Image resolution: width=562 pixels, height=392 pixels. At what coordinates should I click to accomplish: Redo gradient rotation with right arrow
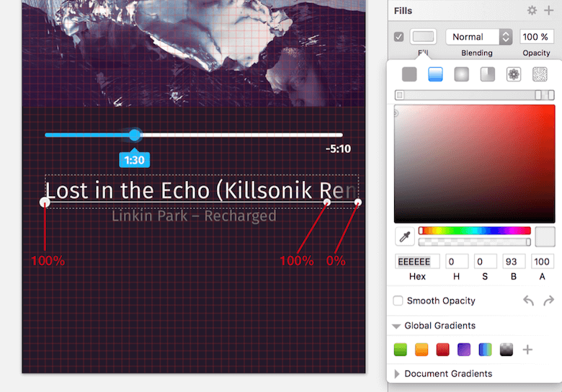[x=548, y=300]
